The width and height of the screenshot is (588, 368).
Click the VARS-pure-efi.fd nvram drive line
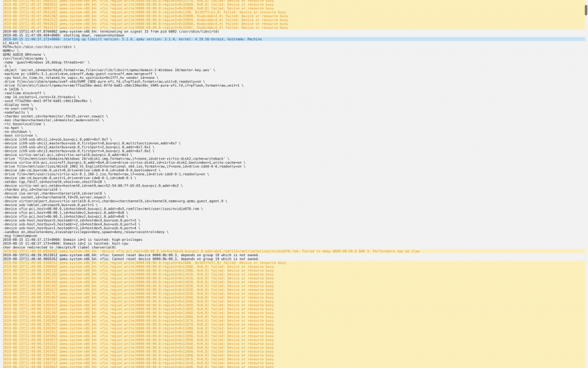coord(123,85)
